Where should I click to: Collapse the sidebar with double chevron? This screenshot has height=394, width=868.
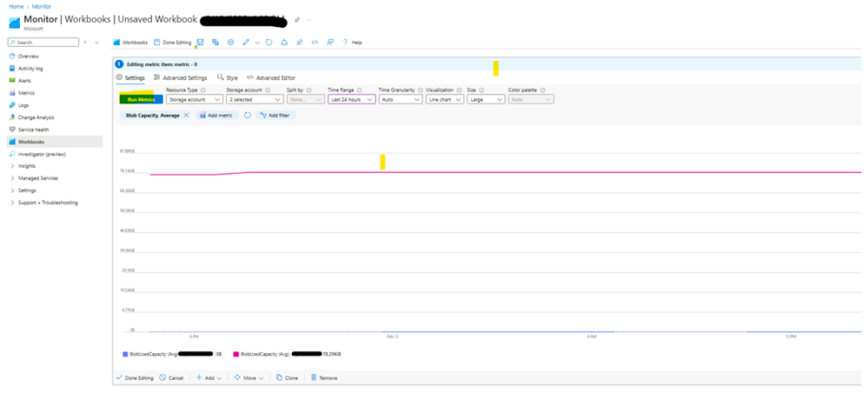tap(96, 42)
